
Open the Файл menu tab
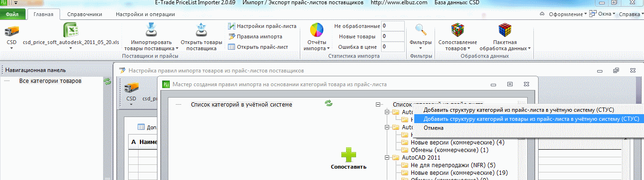pos(12,14)
